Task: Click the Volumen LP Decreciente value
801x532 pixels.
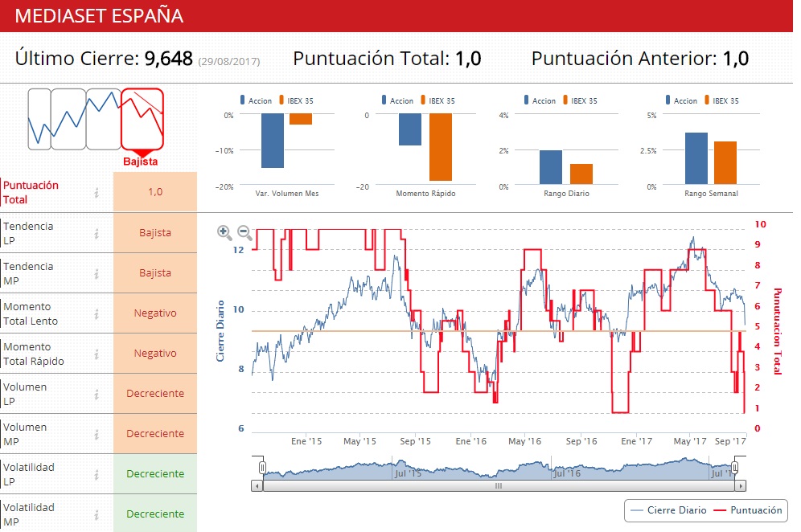Action: [x=155, y=393]
